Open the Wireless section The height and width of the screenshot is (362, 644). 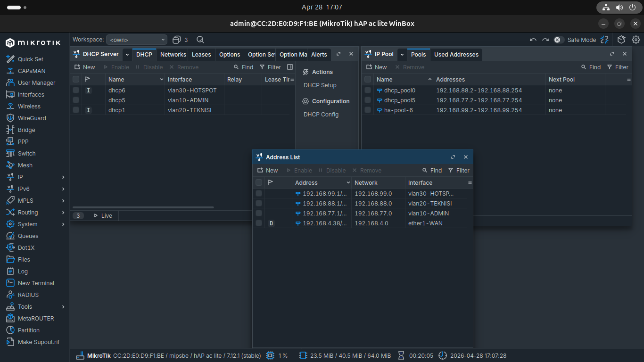(x=29, y=106)
